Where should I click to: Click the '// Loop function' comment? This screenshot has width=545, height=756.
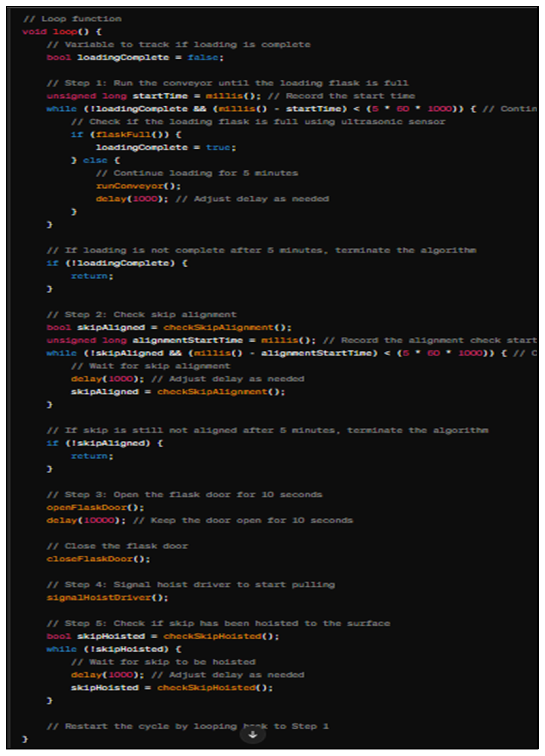(72, 19)
